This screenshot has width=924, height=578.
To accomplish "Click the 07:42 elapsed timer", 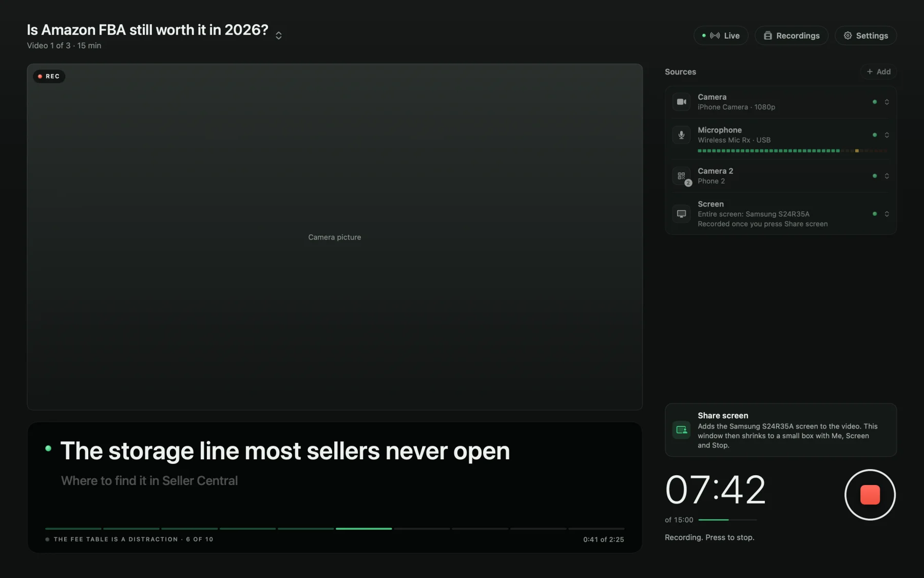I will 715,490.
